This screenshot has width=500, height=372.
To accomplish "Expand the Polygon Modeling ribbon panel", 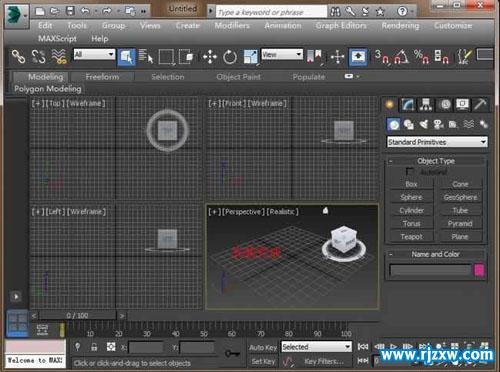I will [x=48, y=89].
